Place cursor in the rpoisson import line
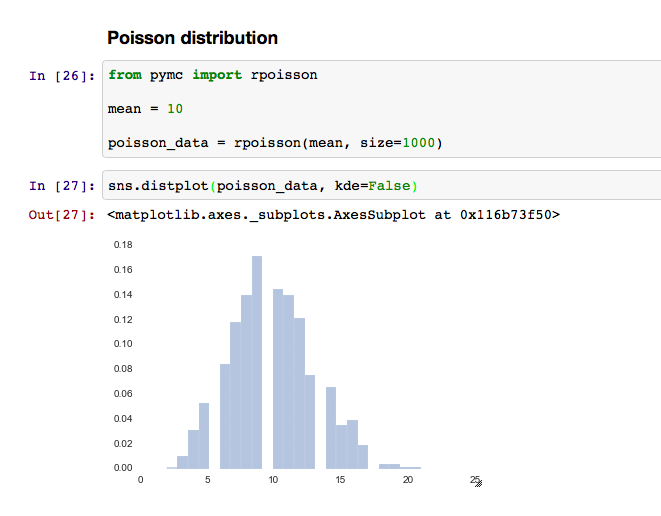This screenshot has height=516, width=661. [x=212, y=75]
